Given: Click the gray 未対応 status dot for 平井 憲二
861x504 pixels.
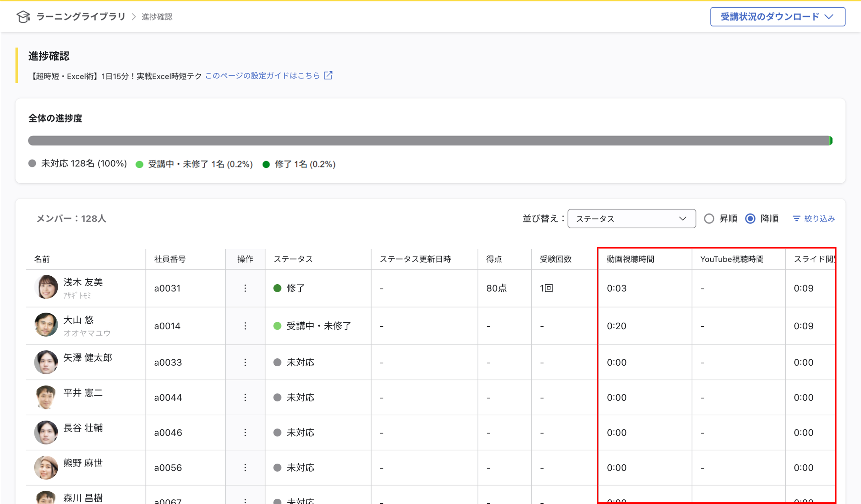Looking at the screenshot, I should (277, 397).
